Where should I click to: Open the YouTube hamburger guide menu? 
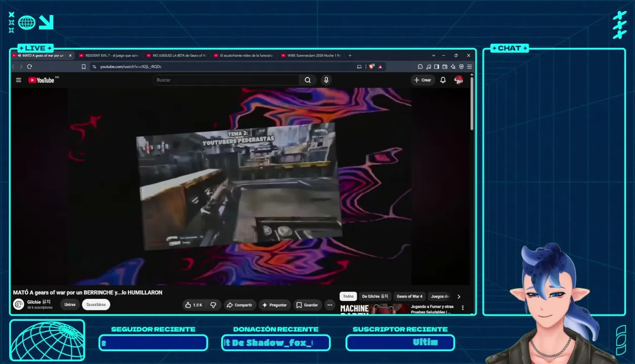[x=19, y=80]
